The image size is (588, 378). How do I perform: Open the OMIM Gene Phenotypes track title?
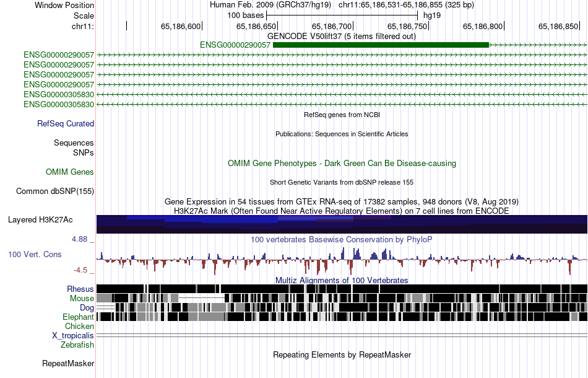342,164
